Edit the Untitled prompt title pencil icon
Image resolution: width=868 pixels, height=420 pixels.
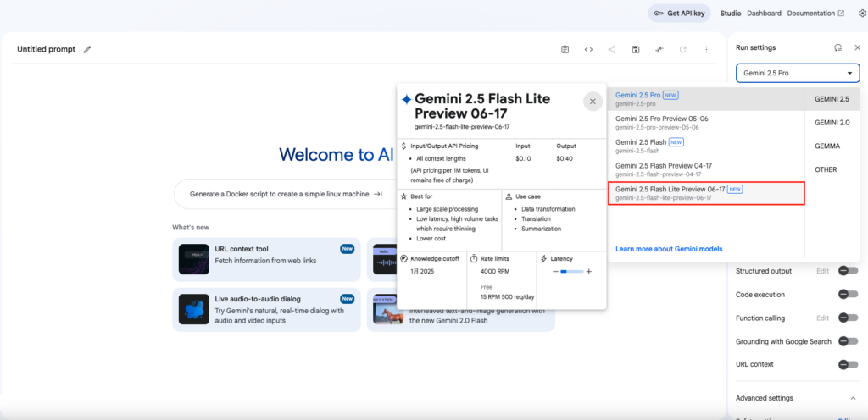(87, 49)
